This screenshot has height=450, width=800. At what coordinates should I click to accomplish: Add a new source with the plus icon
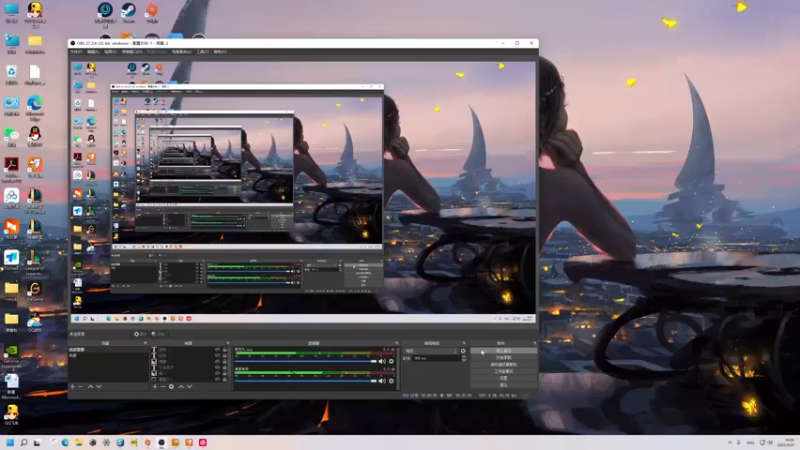pyautogui.click(x=155, y=387)
